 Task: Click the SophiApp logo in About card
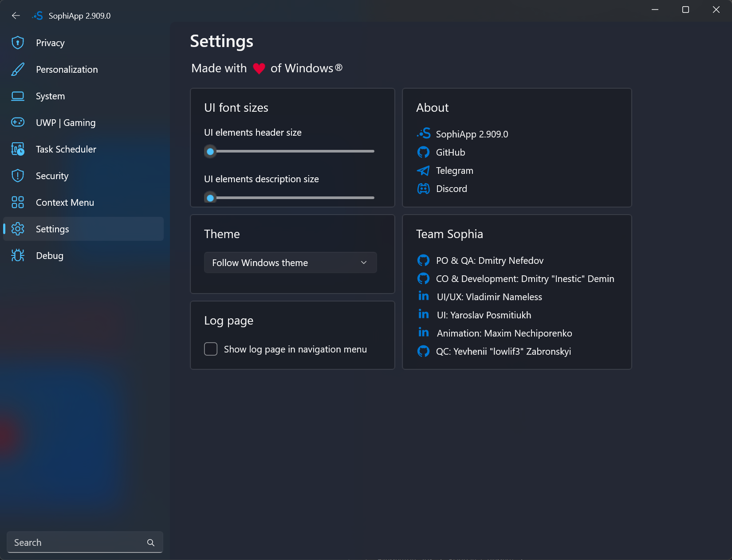(424, 133)
